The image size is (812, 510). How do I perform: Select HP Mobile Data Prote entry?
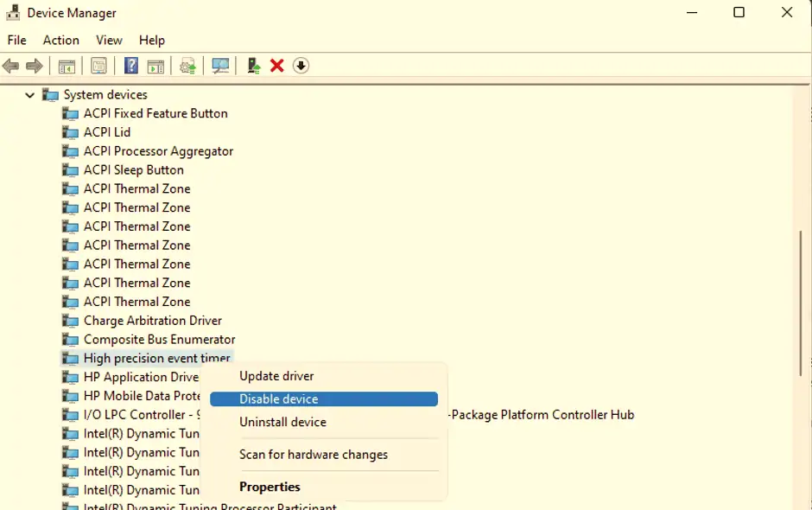click(x=142, y=396)
